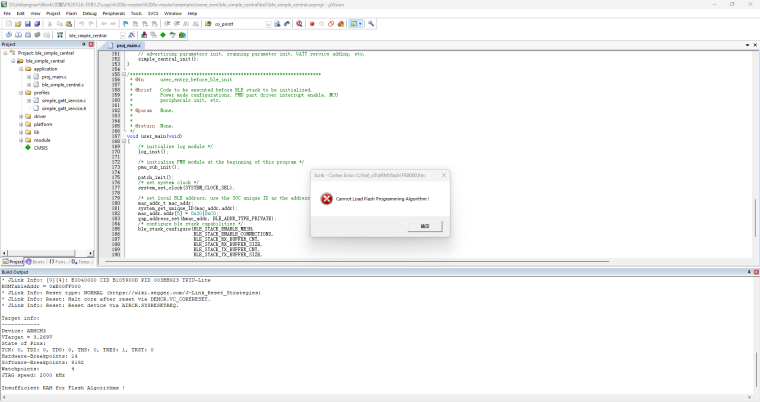Screen dimensions: 760x402
Task: Click the Translate file icon
Action: click(9, 35)
